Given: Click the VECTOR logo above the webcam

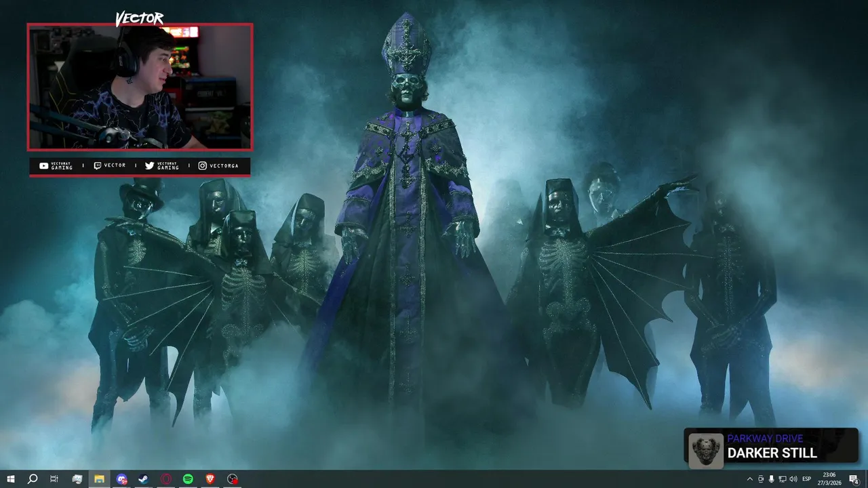Looking at the screenshot, I should (x=140, y=18).
